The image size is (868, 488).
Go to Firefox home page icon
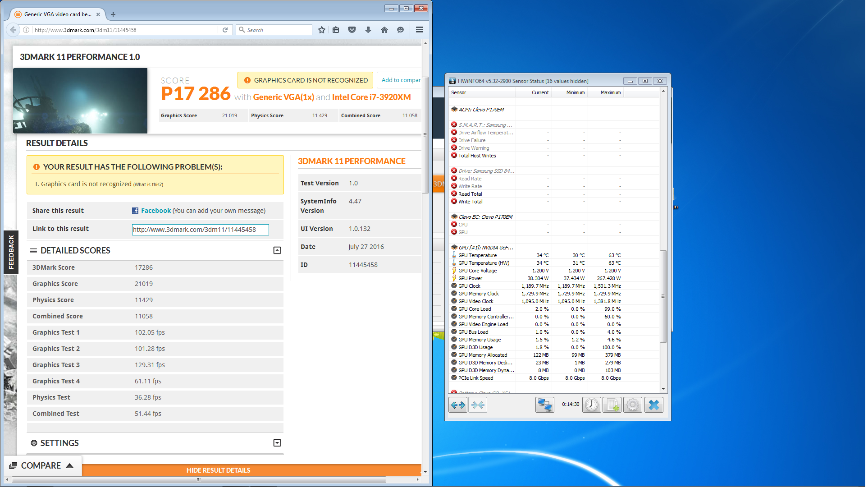385,30
